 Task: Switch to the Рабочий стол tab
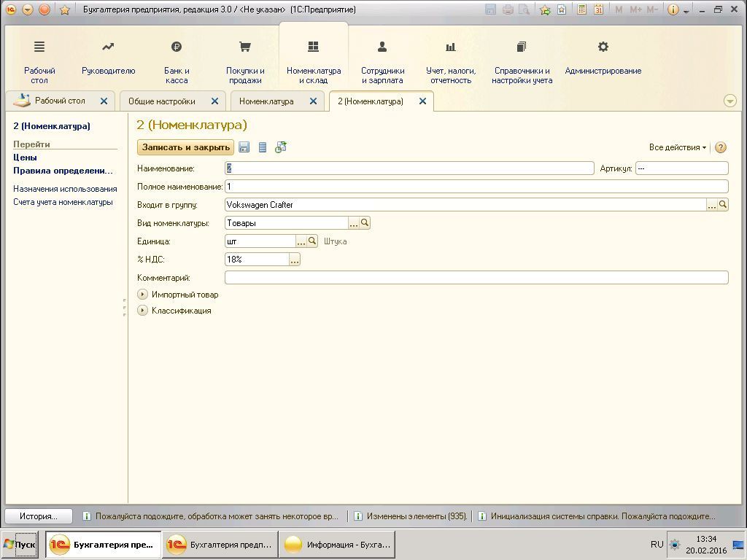60,101
